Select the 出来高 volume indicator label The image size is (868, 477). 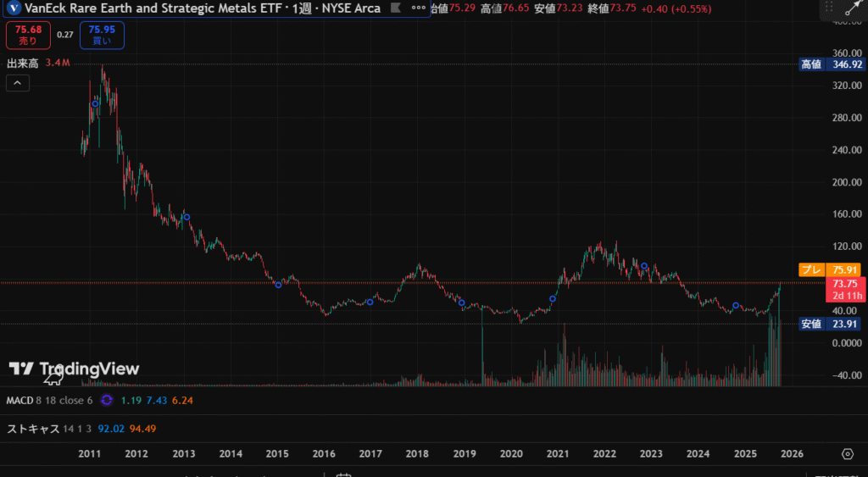coord(22,64)
